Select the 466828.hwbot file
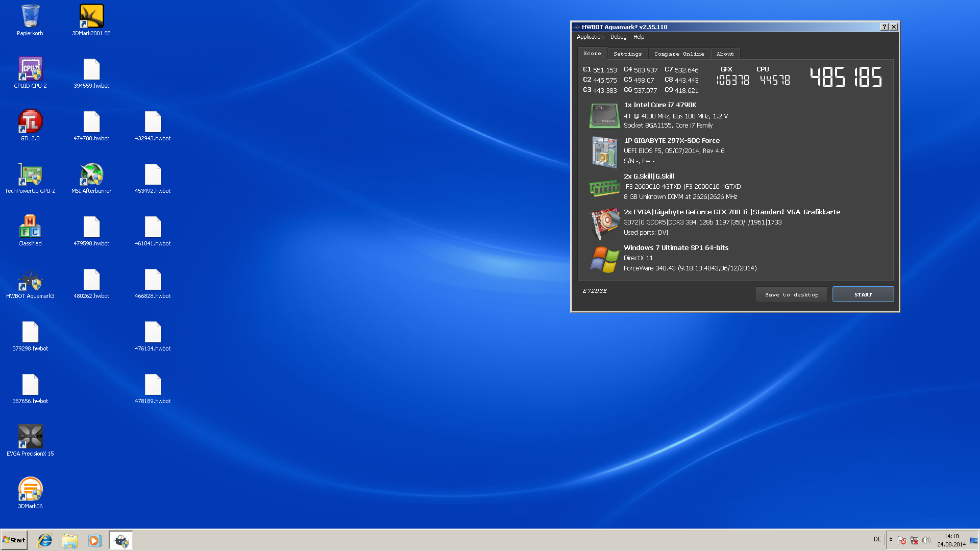The image size is (980, 551). pos(153,283)
